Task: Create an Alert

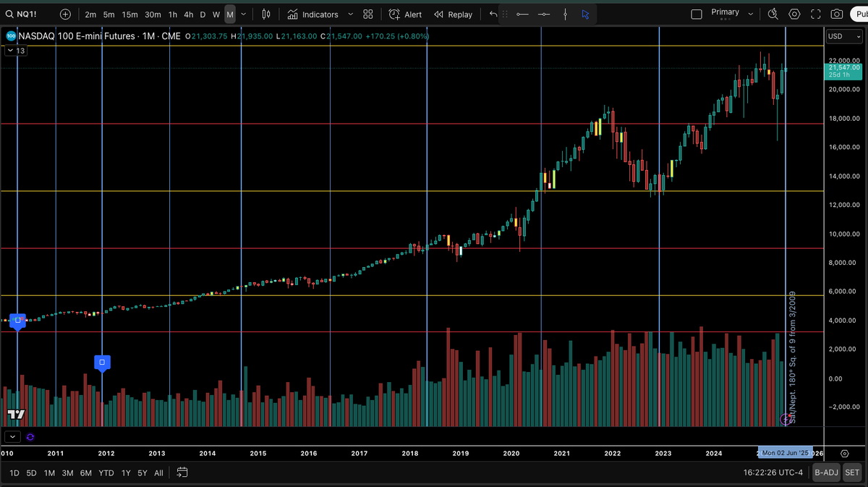Action: point(405,14)
